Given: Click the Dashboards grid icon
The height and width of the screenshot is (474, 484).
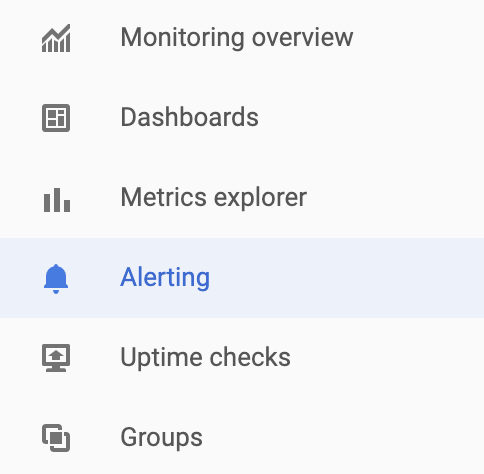Looking at the screenshot, I should [56, 118].
